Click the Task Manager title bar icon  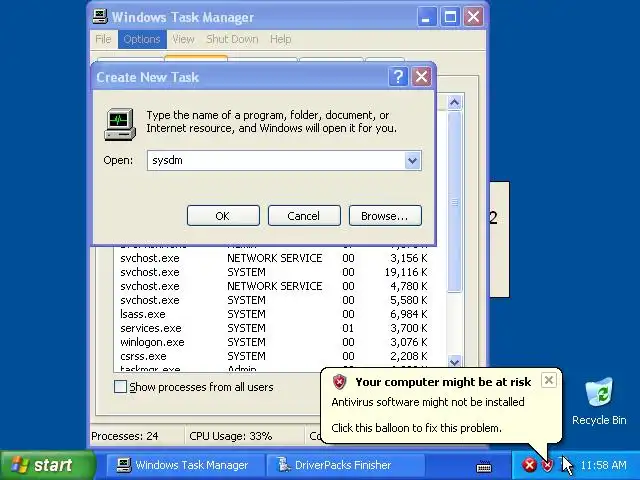coord(100,16)
